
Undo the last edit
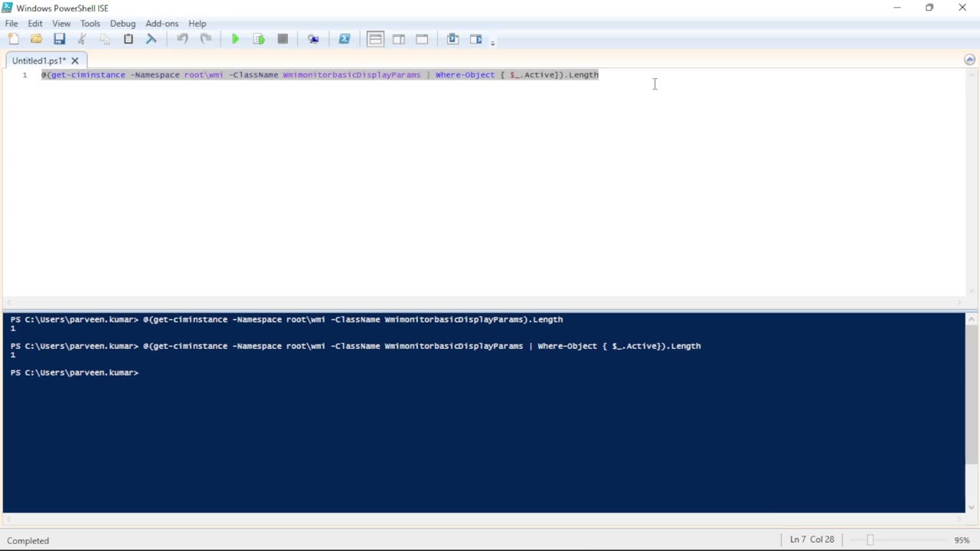[x=182, y=39]
